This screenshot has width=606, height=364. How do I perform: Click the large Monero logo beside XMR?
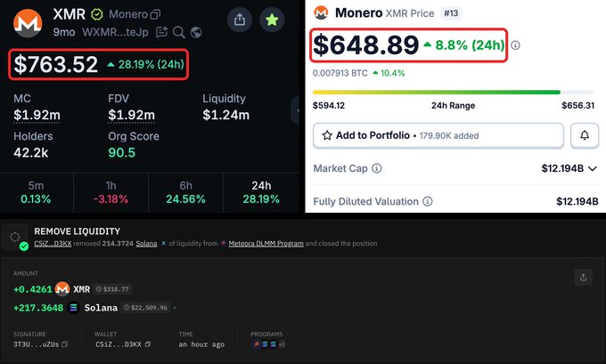[28, 23]
